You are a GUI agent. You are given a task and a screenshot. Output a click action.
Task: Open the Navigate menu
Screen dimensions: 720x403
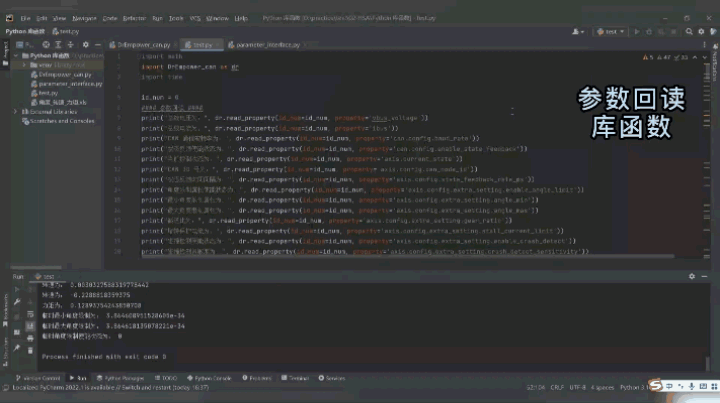click(84, 18)
